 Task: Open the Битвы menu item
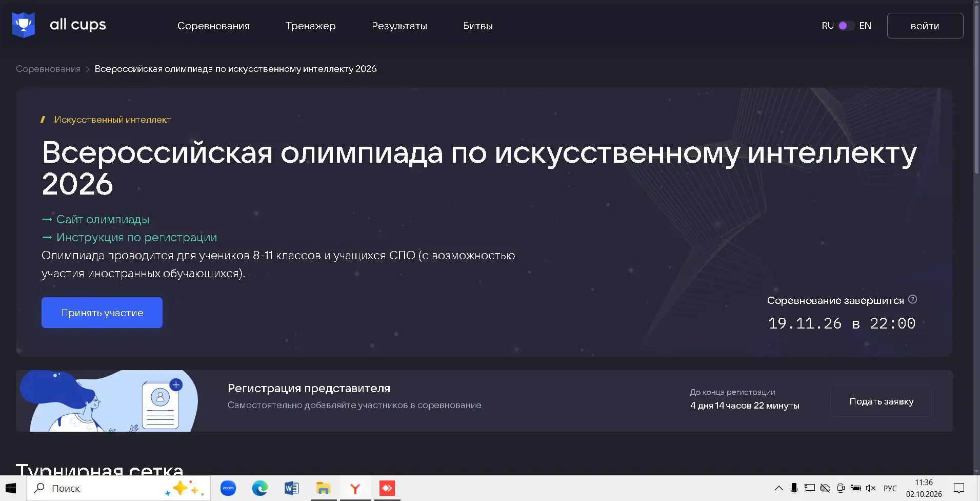pyautogui.click(x=478, y=26)
